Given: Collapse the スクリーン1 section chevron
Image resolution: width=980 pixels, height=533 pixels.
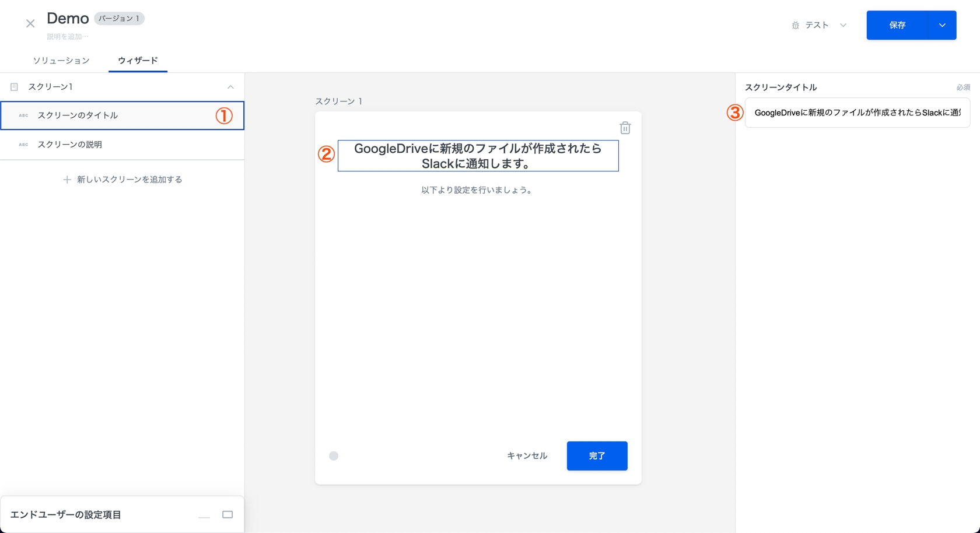Looking at the screenshot, I should coord(230,87).
